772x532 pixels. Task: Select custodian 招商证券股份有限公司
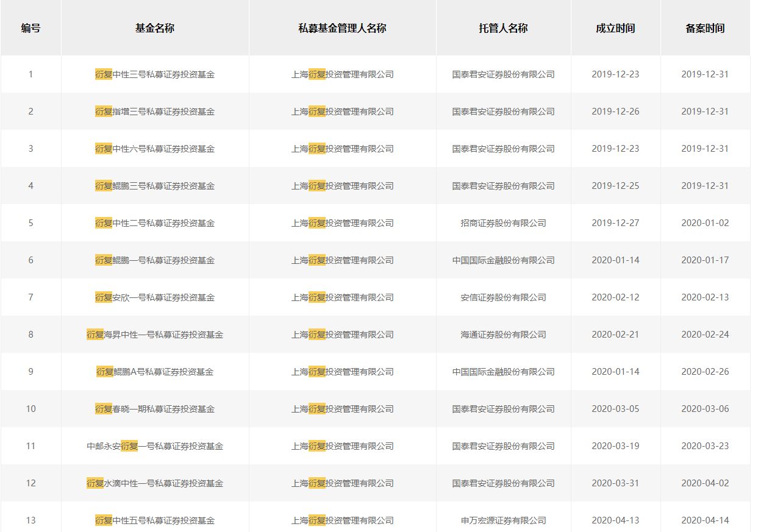click(503, 223)
